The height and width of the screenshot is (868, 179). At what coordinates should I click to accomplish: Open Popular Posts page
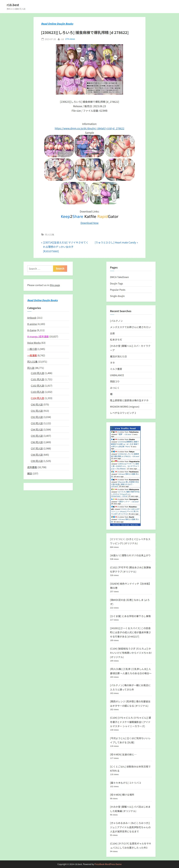click(x=118, y=290)
